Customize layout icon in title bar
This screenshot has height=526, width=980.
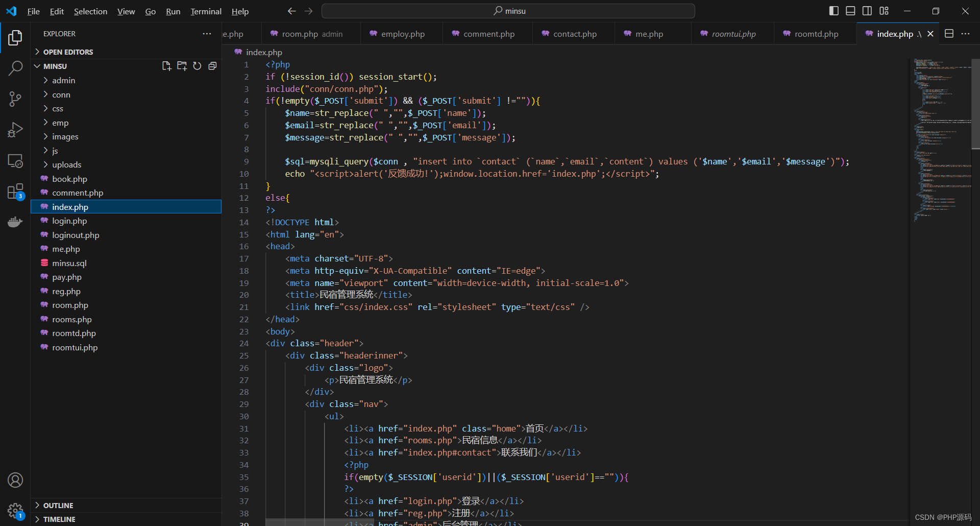884,11
